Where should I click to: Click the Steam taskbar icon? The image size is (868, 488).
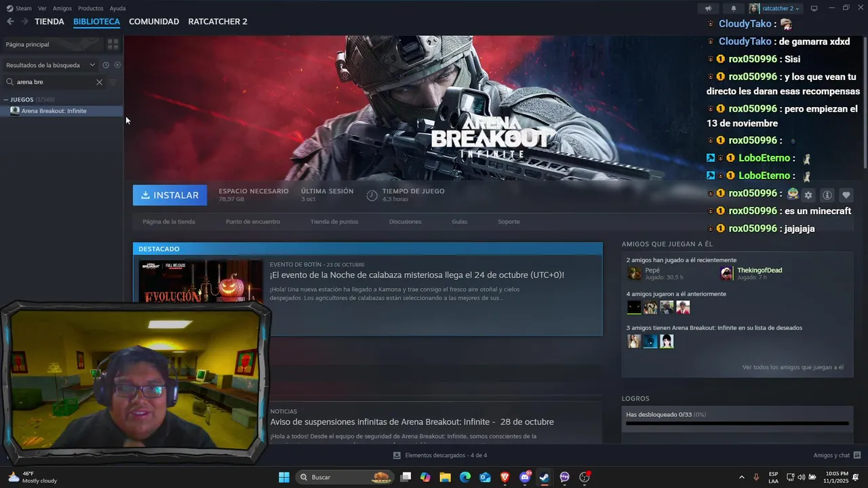click(545, 477)
